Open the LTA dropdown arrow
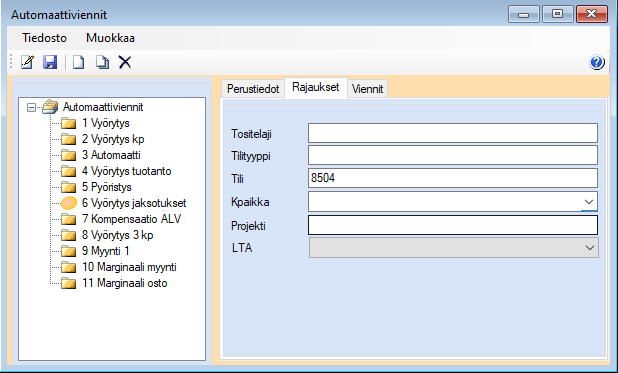The image size is (618, 373). point(590,248)
